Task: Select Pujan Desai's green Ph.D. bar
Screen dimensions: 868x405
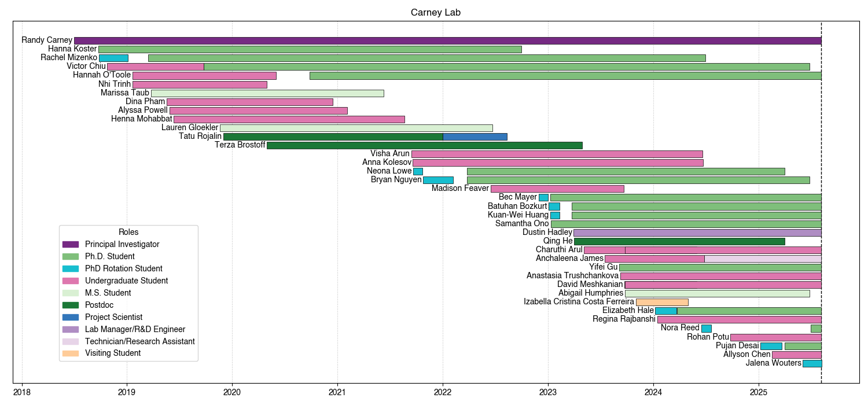Action: [803, 346]
